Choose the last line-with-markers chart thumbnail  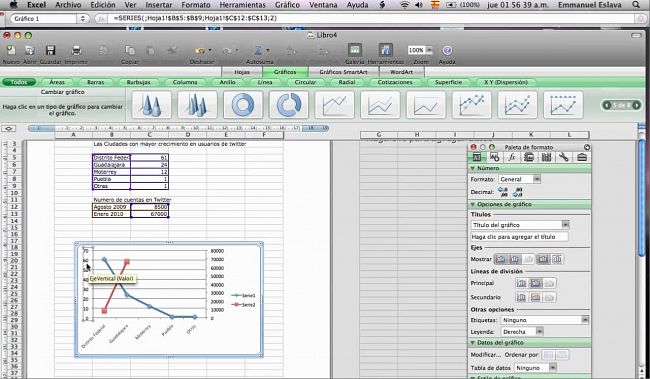point(563,105)
